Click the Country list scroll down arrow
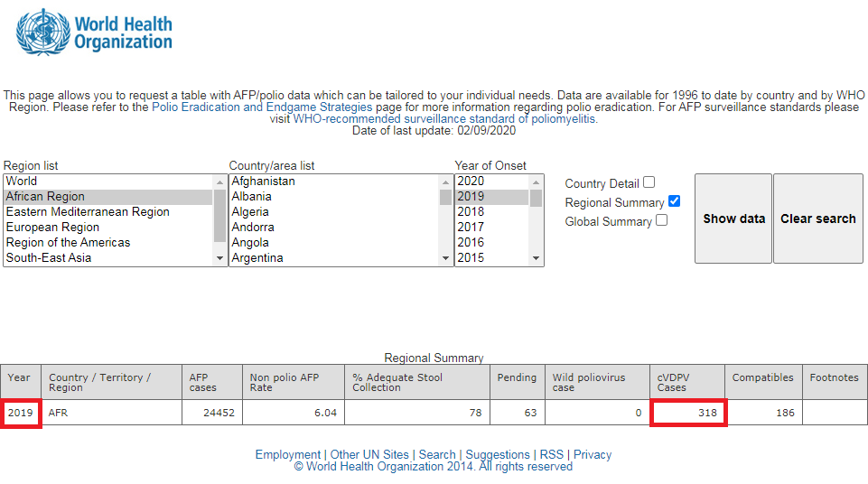This screenshot has width=868, height=484. click(445, 258)
